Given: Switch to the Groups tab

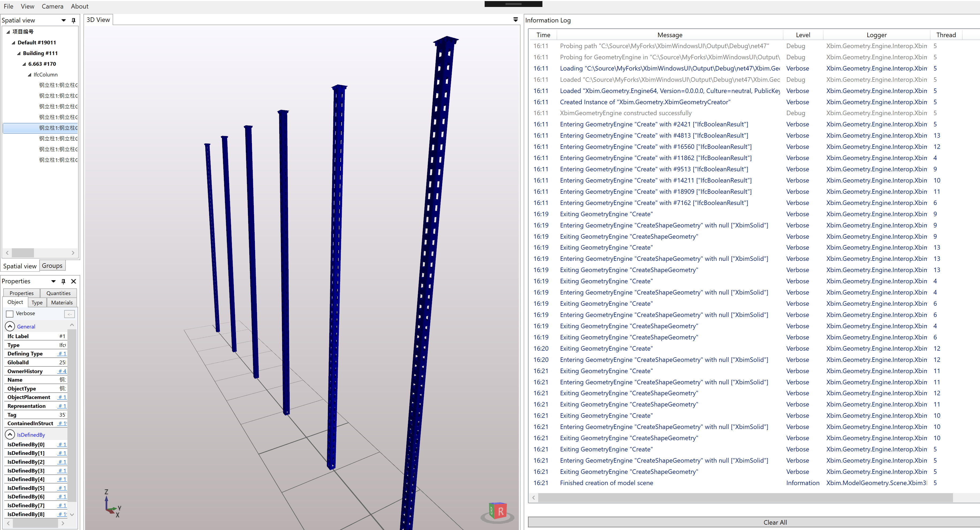Looking at the screenshot, I should (x=52, y=265).
